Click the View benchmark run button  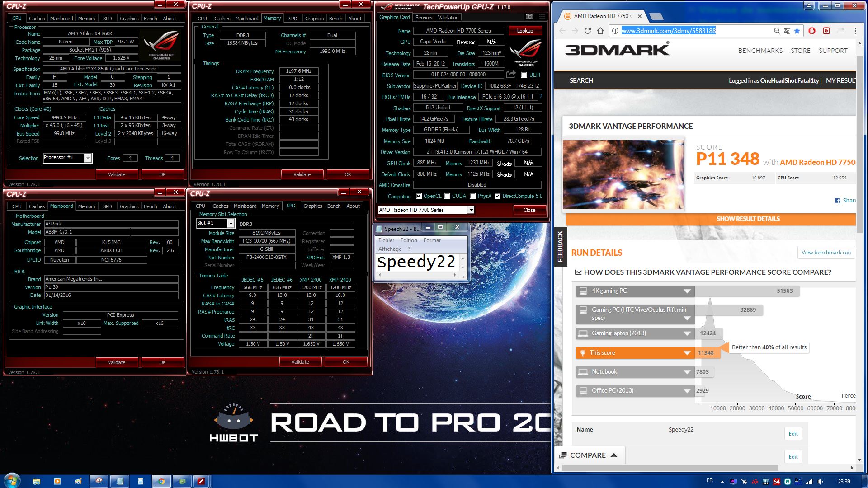(x=826, y=253)
